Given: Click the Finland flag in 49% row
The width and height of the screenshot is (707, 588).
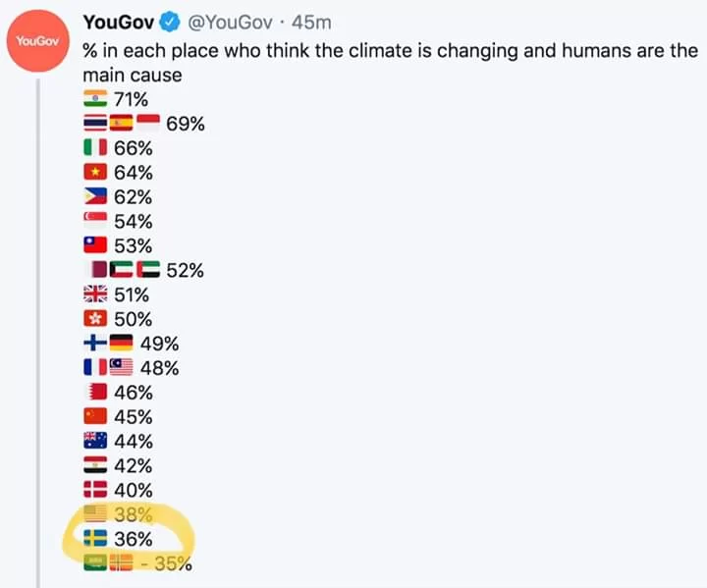Looking at the screenshot, I should point(96,344).
